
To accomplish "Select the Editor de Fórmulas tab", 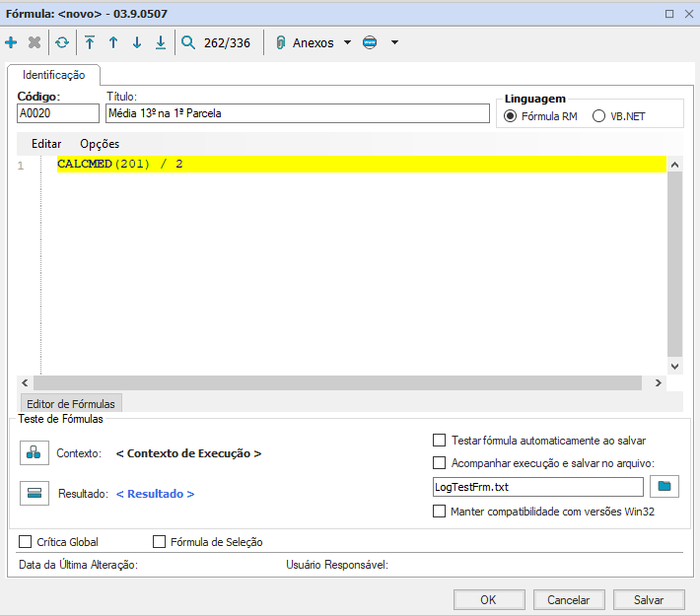I will tap(71, 403).
